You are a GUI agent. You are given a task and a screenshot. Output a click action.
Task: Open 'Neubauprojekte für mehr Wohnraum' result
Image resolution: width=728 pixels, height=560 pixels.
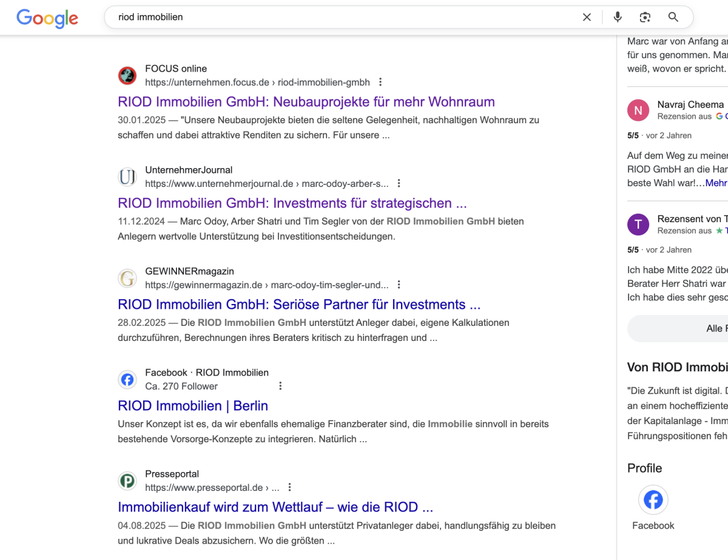point(306,101)
